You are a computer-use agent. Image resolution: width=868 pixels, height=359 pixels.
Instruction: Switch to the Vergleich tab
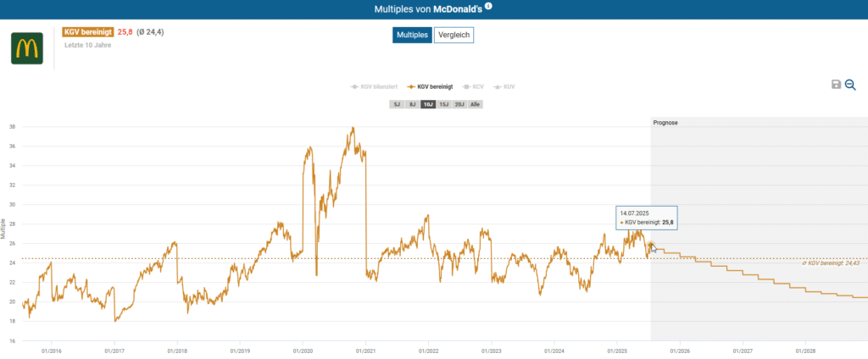(453, 35)
